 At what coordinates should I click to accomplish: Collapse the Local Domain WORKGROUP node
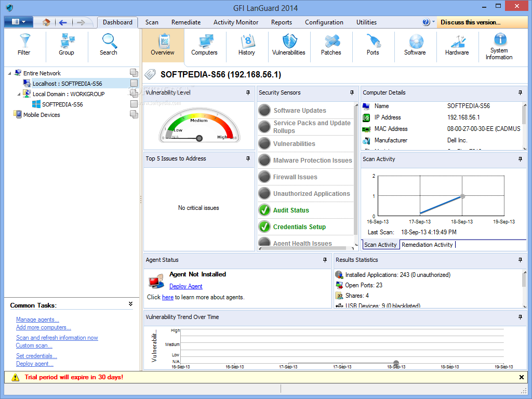pos(19,95)
